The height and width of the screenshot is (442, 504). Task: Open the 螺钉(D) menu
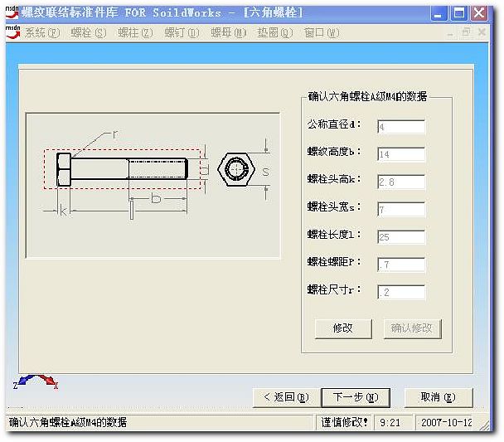[x=182, y=33]
